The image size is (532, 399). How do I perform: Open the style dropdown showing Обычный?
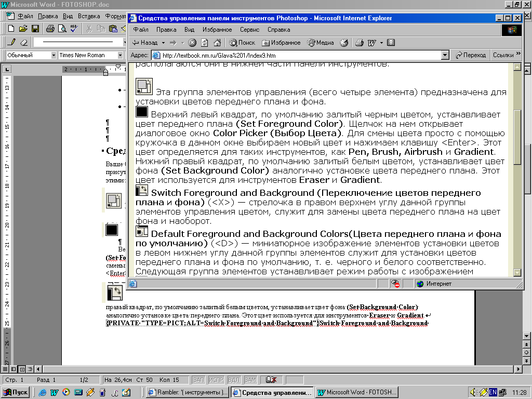(54, 55)
